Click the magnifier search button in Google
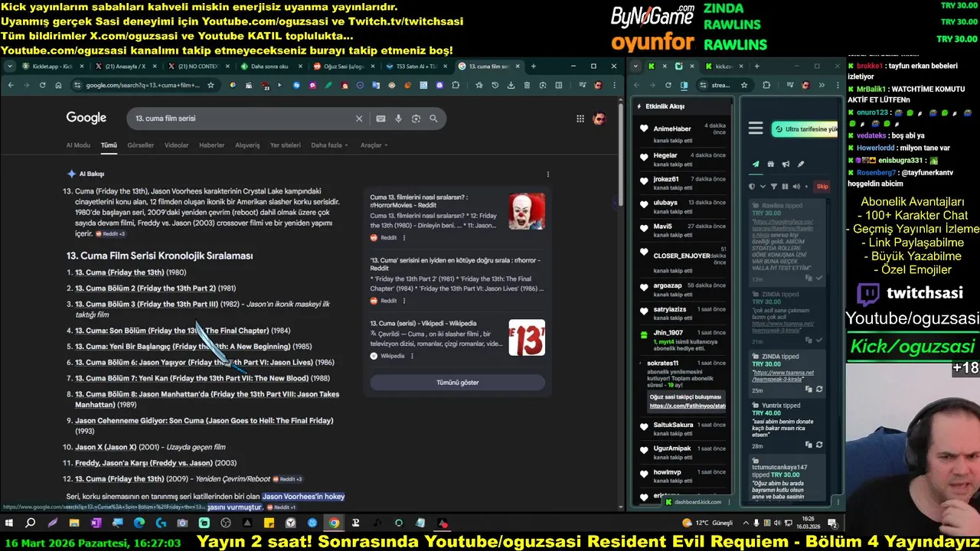The height and width of the screenshot is (551, 980). coord(433,119)
